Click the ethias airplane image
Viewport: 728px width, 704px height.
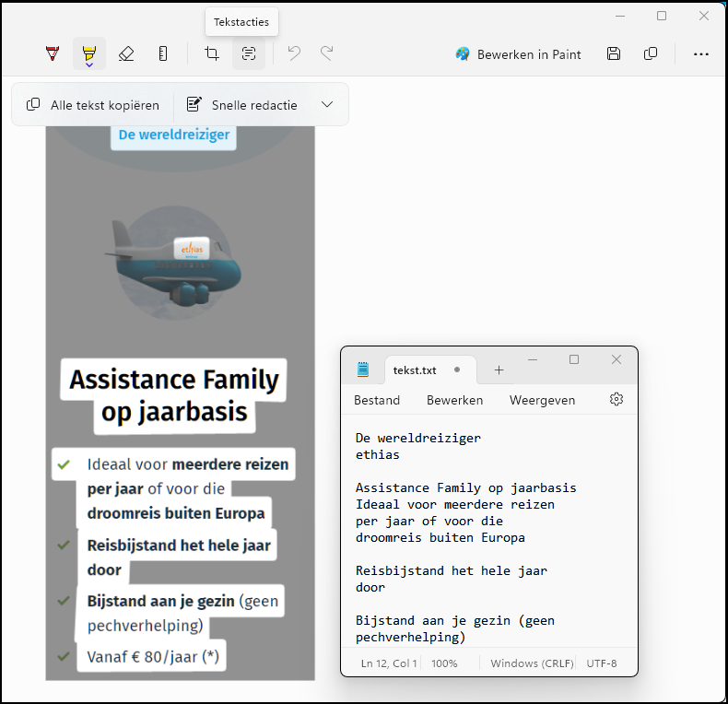173,263
